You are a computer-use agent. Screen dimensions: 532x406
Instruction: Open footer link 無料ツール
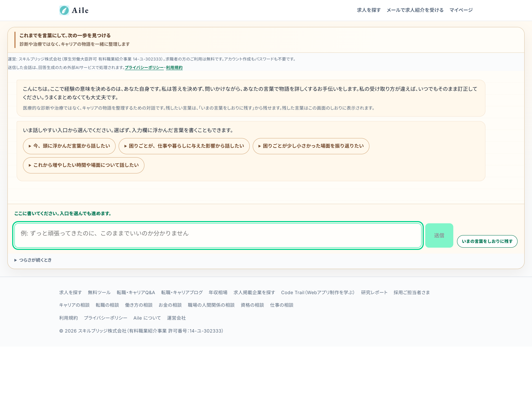99,293
